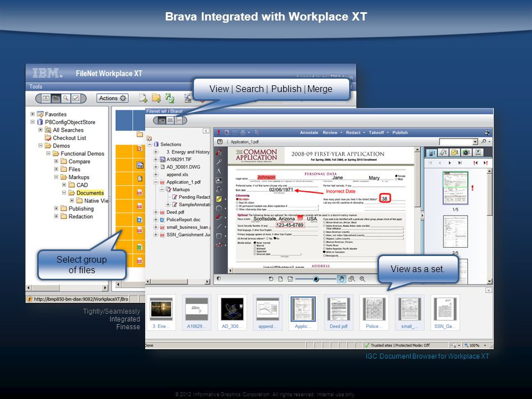Select the line drawing tool

pos(219,226)
